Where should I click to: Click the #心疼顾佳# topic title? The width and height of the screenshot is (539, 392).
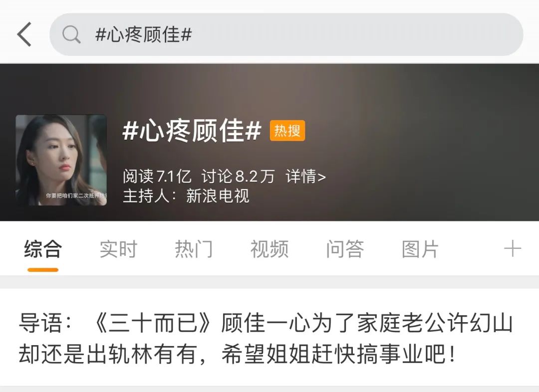coord(192,131)
